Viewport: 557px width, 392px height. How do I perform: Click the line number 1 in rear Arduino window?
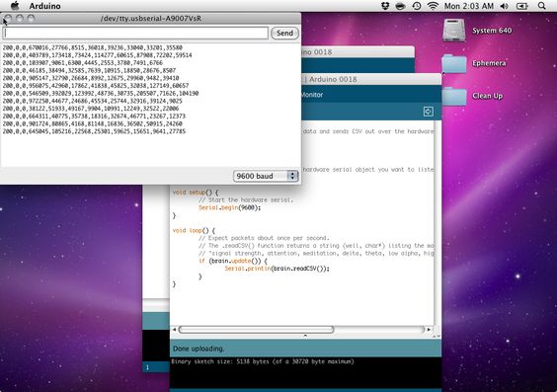click(147, 367)
